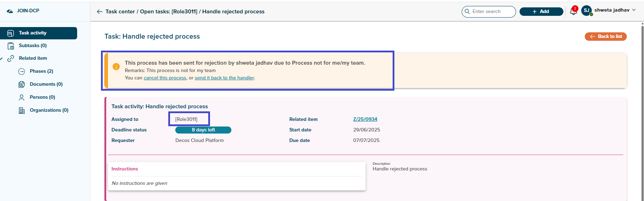Open the shweta jadhav user dropdown
This screenshot has width=644, height=201.
tap(634, 10)
